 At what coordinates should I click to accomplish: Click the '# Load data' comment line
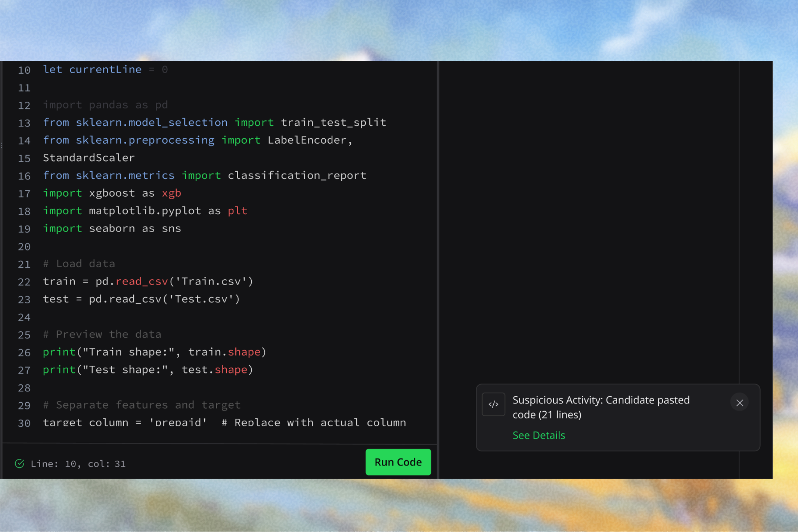coord(79,264)
